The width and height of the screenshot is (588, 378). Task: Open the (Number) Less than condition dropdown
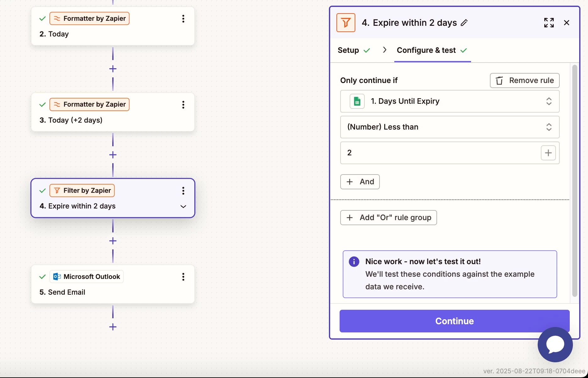450,127
